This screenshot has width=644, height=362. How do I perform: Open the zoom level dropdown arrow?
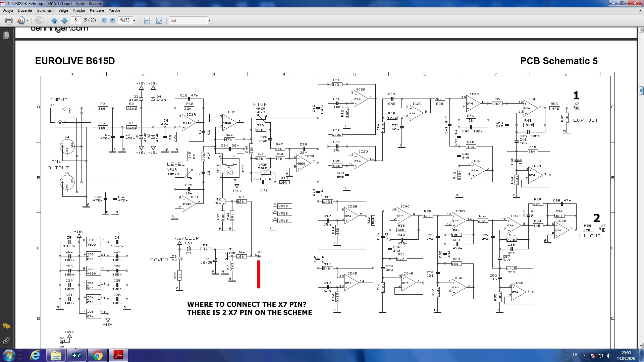click(x=134, y=20)
